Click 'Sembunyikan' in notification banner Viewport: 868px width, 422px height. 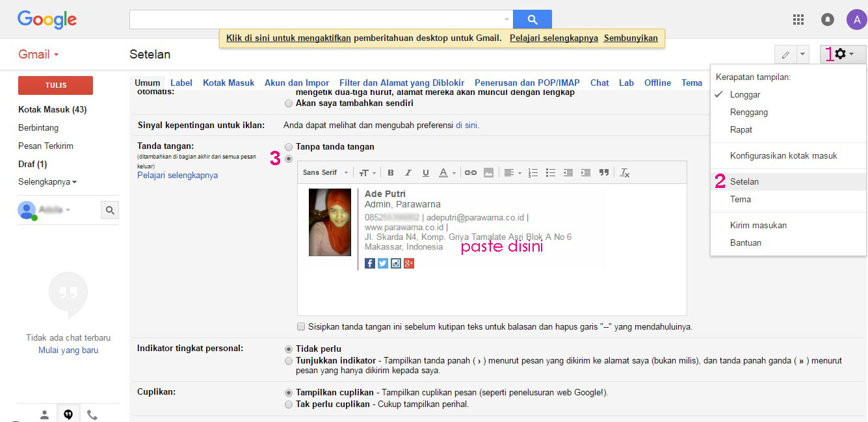click(x=631, y=38)
